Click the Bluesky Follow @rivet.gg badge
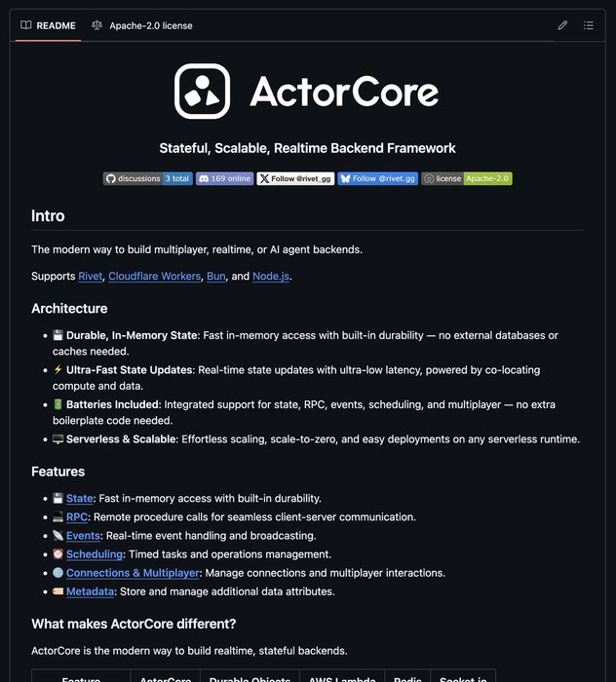The image size is (616, 682). pos(377,178)
